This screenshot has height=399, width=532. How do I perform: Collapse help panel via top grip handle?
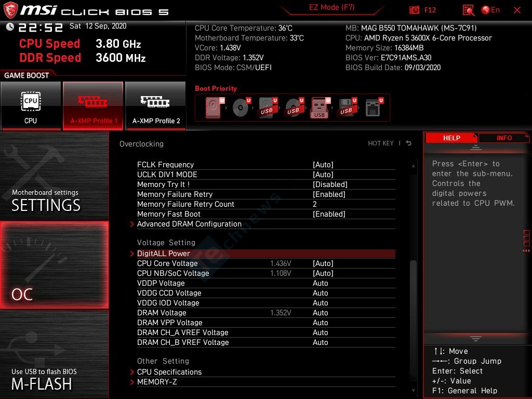tap(476, 148)
